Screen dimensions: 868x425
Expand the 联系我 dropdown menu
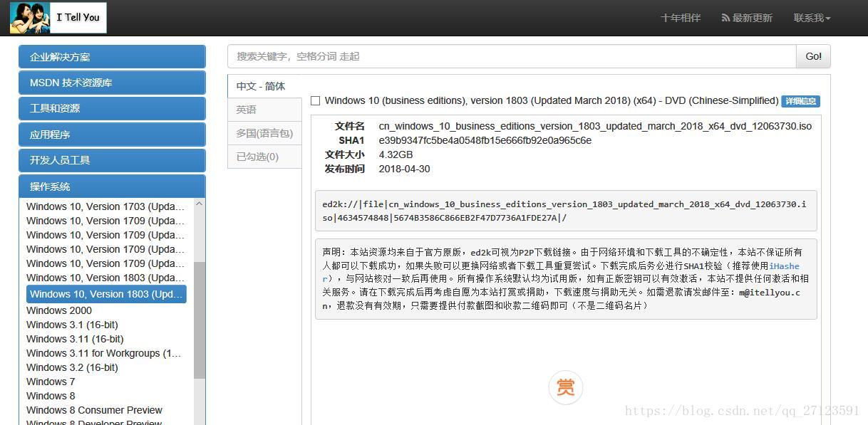(x=812, y=18)
